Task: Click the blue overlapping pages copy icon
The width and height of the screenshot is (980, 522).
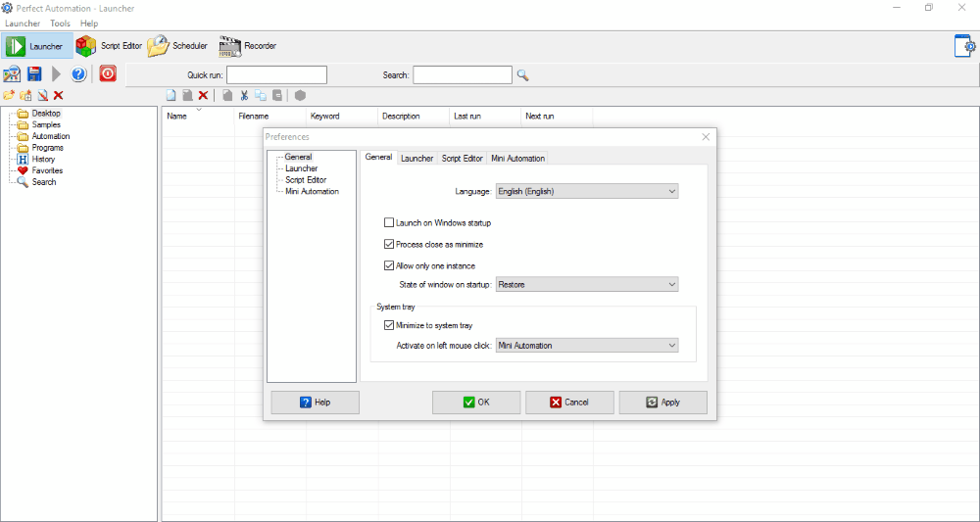Action: [x=261, y=96]
